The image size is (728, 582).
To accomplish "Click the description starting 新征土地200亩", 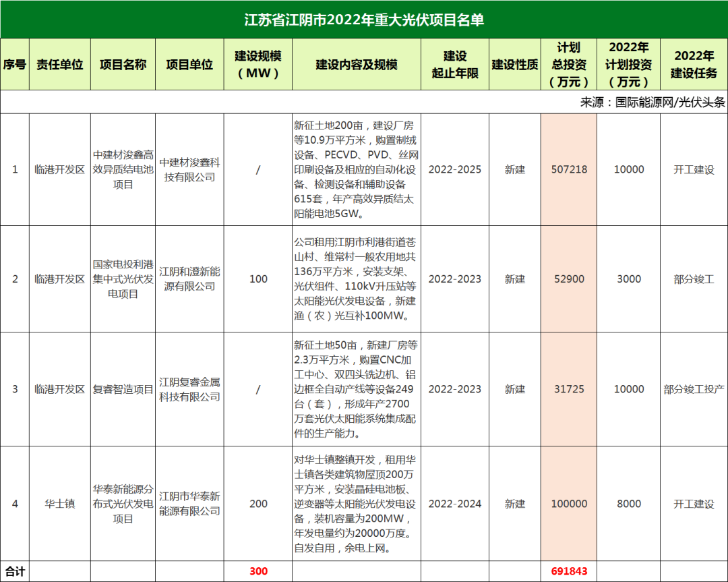I will pyautogui.click(x=357, y=169).
